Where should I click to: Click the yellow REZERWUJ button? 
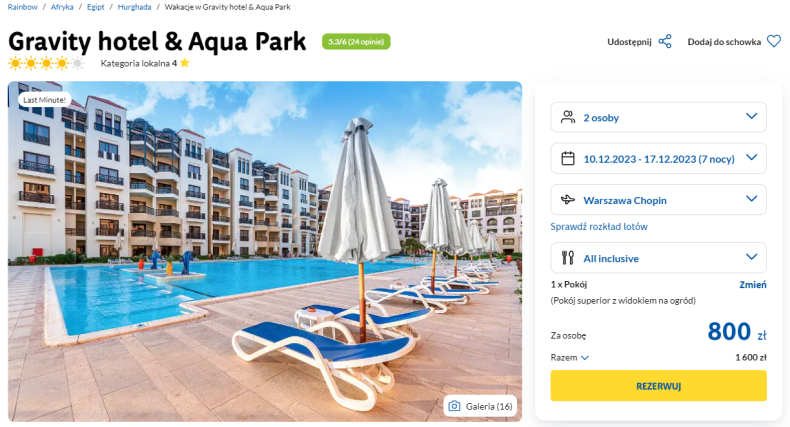pyautogui.click(x=659, y=386)
